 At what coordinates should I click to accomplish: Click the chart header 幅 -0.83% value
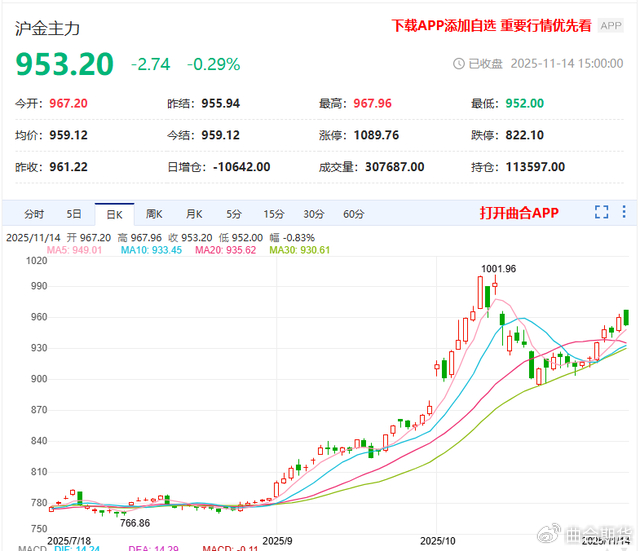point(292,238)
